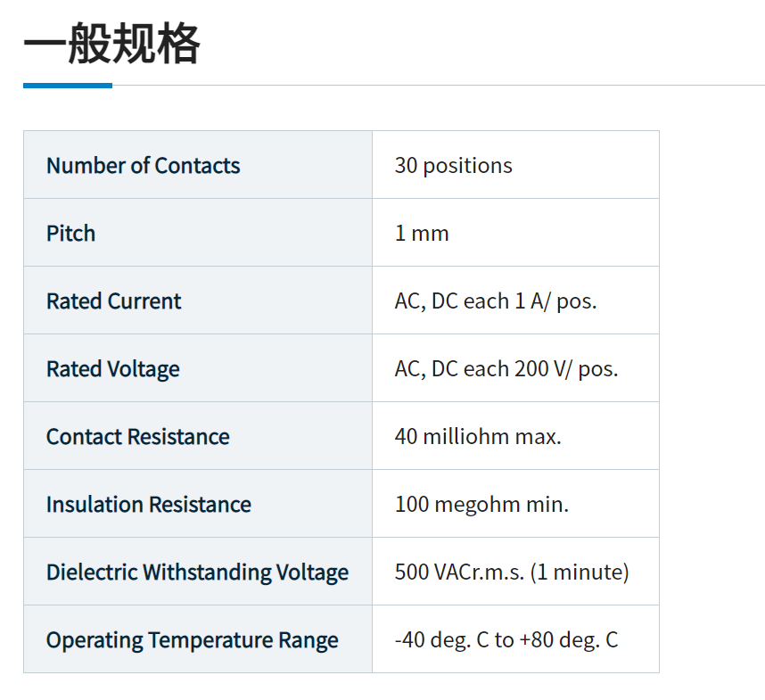Select the Insulation Resistance label
Viewport: 765px width, 700px height.
[149, 505]
